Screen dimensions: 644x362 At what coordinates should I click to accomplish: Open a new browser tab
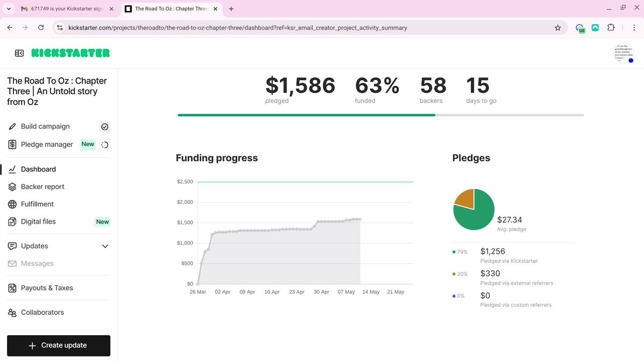(231, 9)
